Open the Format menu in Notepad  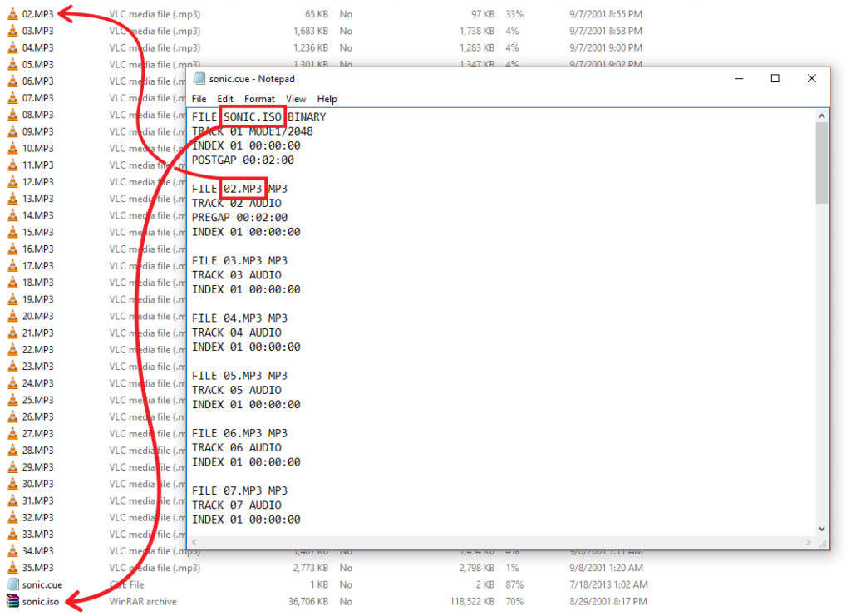[x=259, y=99]
